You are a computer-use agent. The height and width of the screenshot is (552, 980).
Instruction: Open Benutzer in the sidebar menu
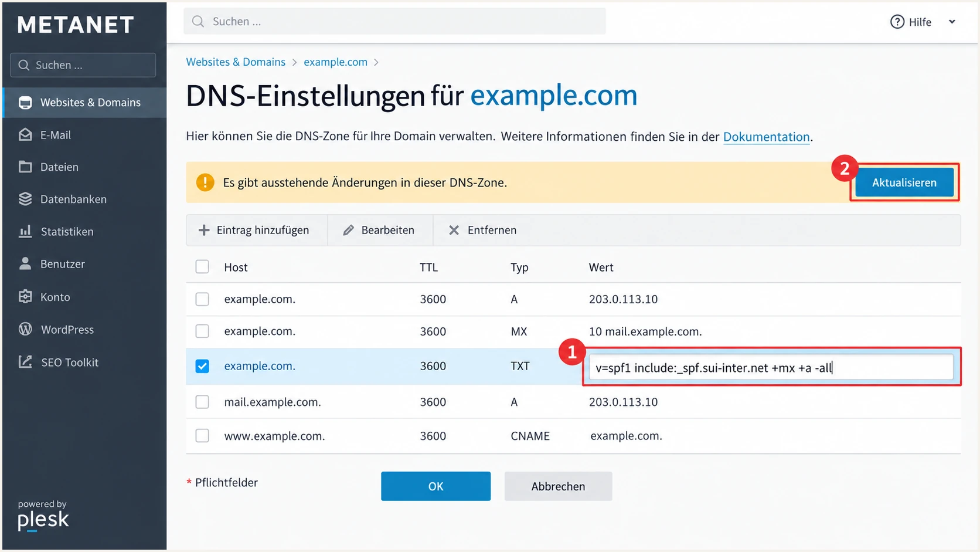84,263
